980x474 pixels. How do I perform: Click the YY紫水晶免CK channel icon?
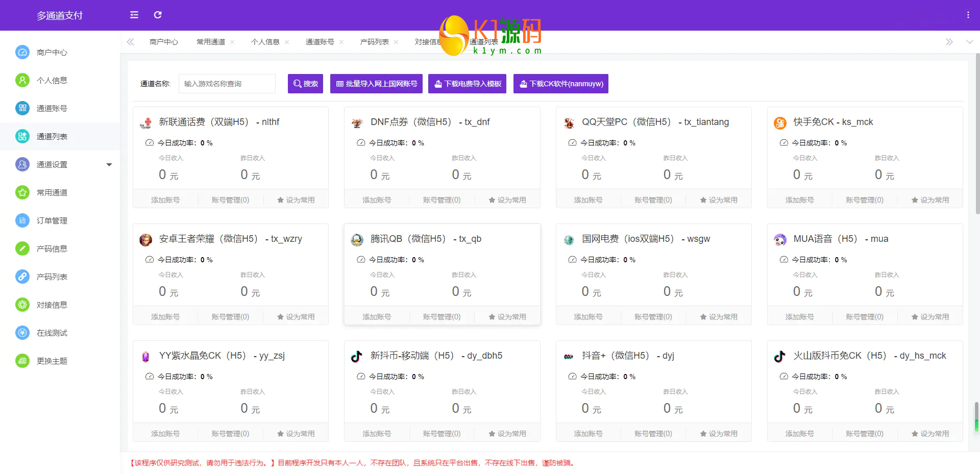click(146, 357)
